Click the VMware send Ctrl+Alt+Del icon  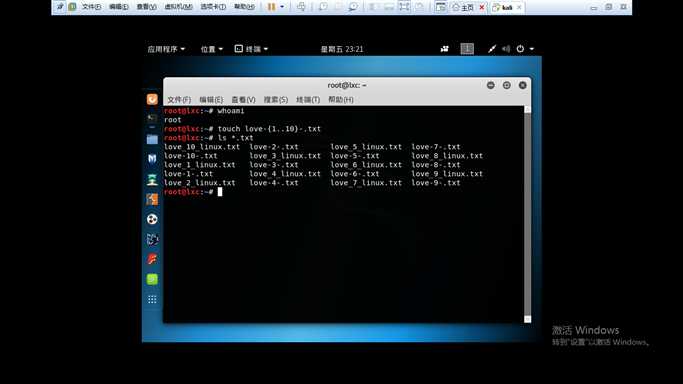(x=301, y=7)
